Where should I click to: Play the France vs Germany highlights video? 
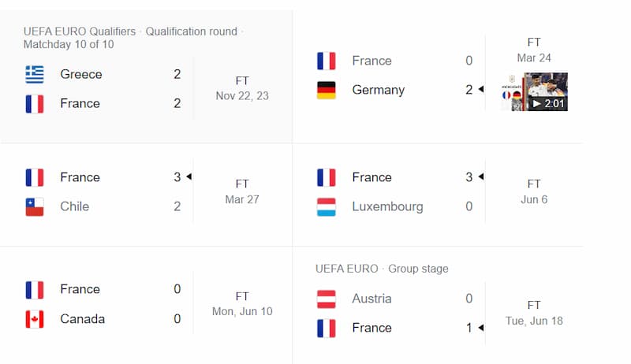coord(535,91)
